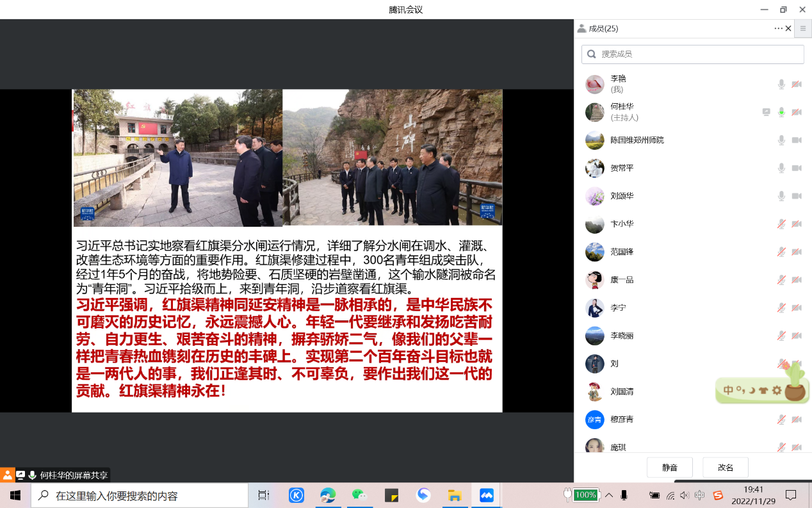The width and height of the screenshot is (812, 508).
Task: Toggle the camera icon for 刘颂华
Action: coord(797,196)
